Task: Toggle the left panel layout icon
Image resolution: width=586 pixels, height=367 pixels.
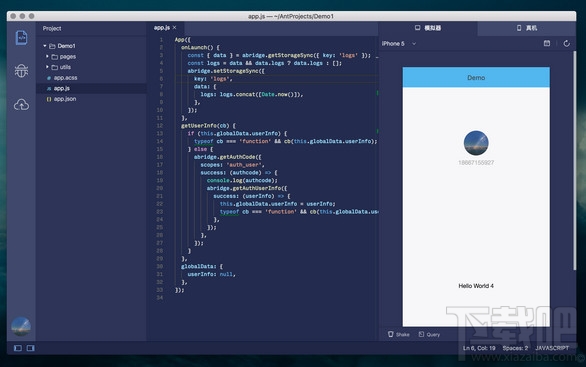Action: pyautogui.click(x=18, y=348)
